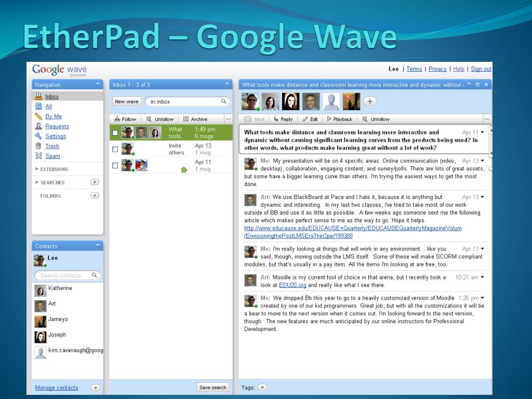Image resolution: width=532 pixels, height=399 pixels.
Task: Add a new saved search with plus
Action: [x=95, y=182]
